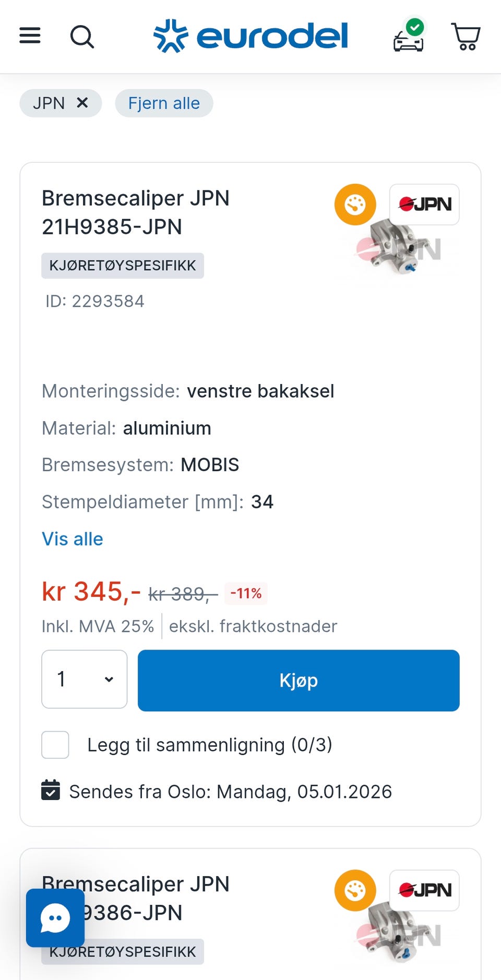The height and width of the screenshot is (980, 501).
Task: Expand specifications with Vis alle
Action: click(x=73, y=539)
